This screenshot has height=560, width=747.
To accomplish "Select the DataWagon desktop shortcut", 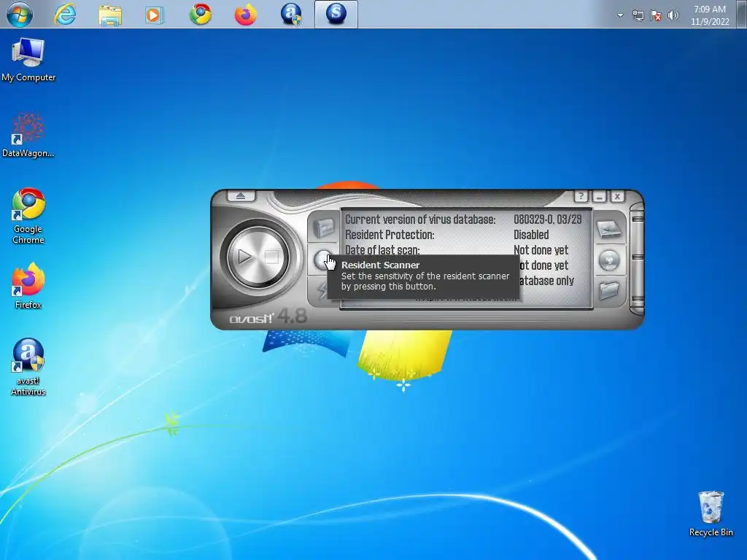I will [x=28, y=135].
